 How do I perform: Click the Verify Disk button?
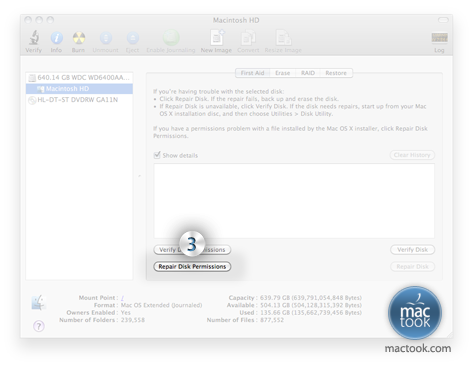click(x=412, y=250)
